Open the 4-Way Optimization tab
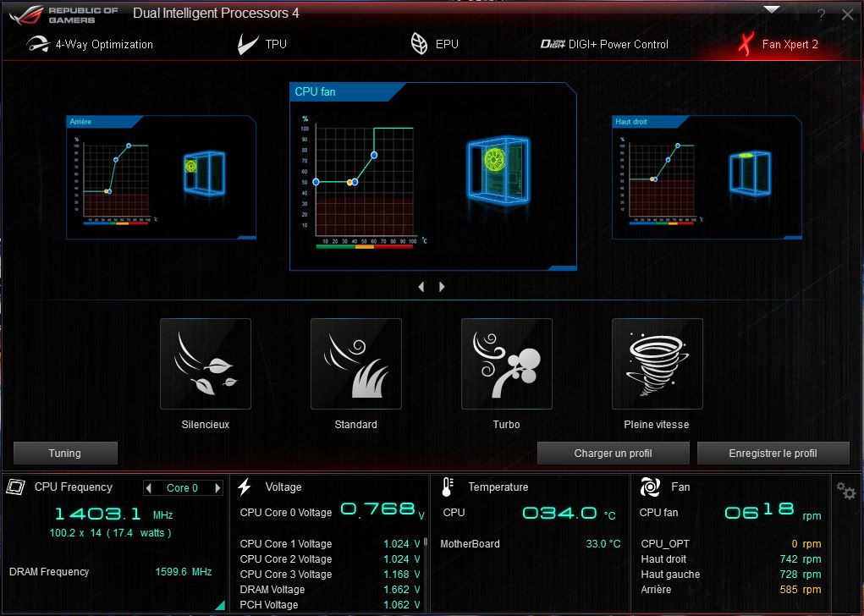This screenshot has width=864, height=616. [x=90, y=44]
